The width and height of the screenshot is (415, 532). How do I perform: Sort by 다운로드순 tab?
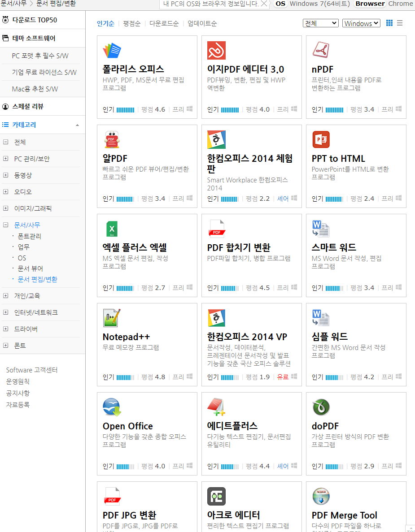pos(164,23)
